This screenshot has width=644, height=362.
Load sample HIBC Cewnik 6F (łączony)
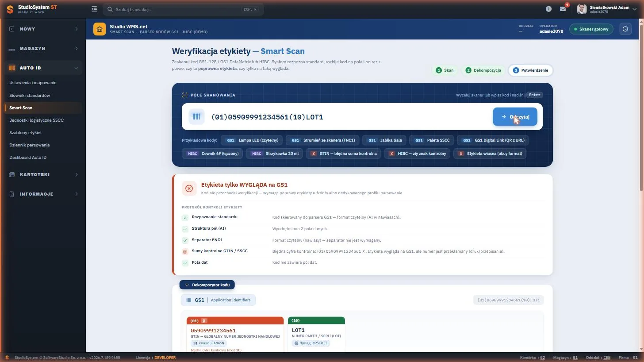212,154
